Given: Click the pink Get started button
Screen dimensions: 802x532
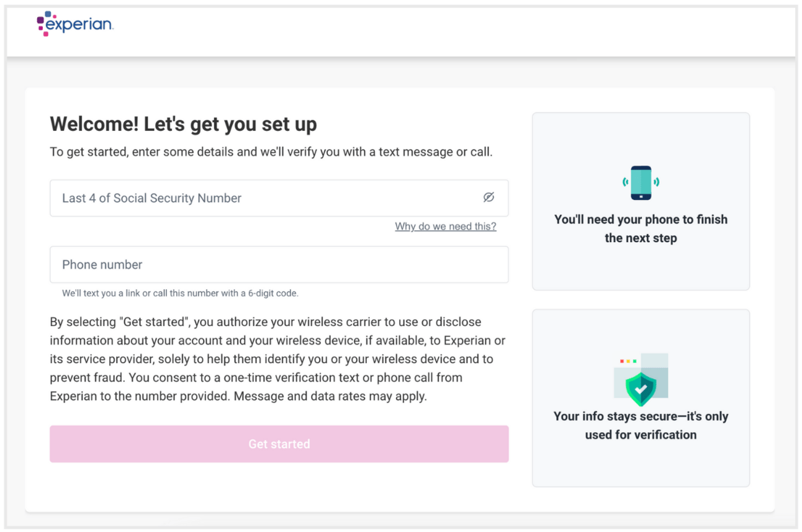Looking at the screenshot, I should tap(279, 444).
